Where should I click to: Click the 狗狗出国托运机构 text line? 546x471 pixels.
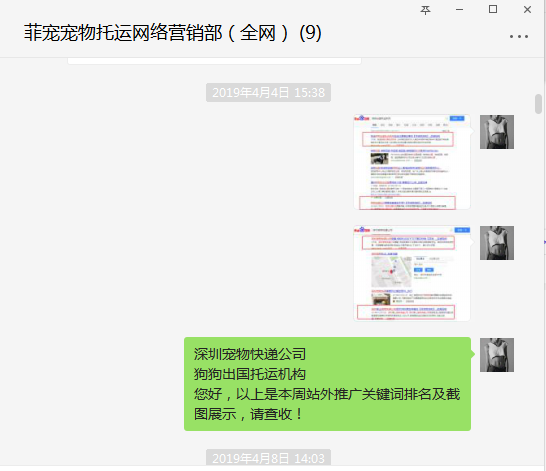[250, 374]
